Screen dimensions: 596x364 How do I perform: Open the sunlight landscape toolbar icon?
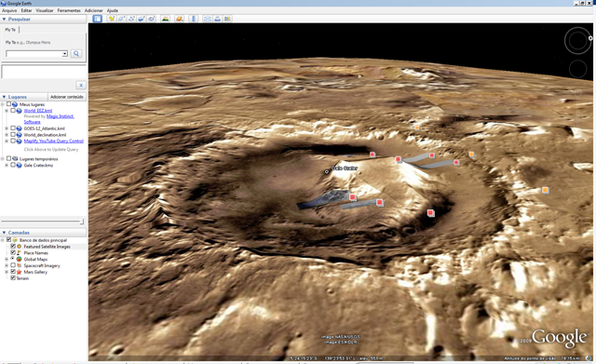click(165, 19)
